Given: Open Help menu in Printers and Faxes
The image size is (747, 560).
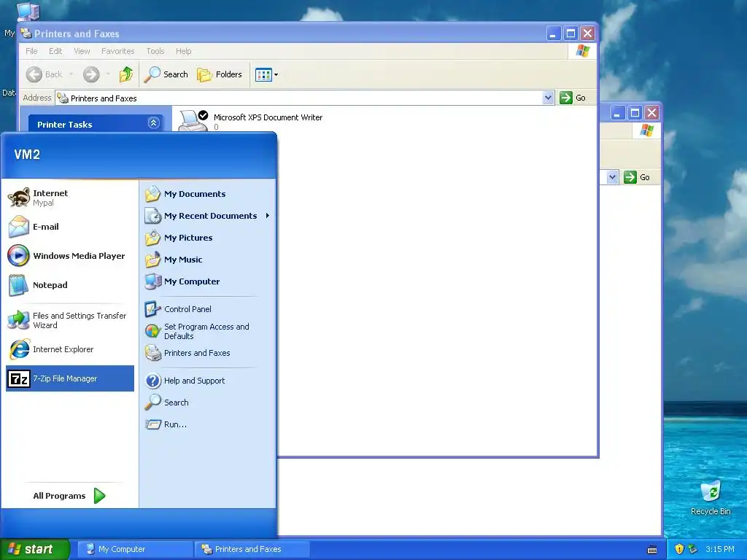Looking at the screenshot, I should (183, 51).
